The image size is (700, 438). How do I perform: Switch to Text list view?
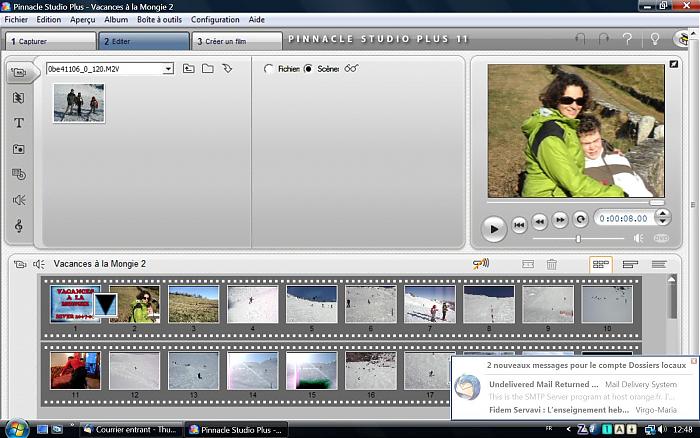point(659,264)
